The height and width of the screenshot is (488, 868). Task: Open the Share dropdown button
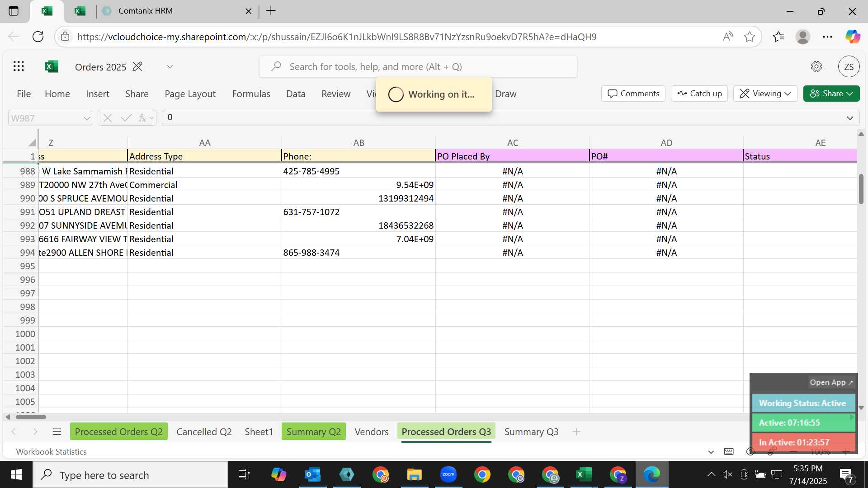click(x=831, y=94)
